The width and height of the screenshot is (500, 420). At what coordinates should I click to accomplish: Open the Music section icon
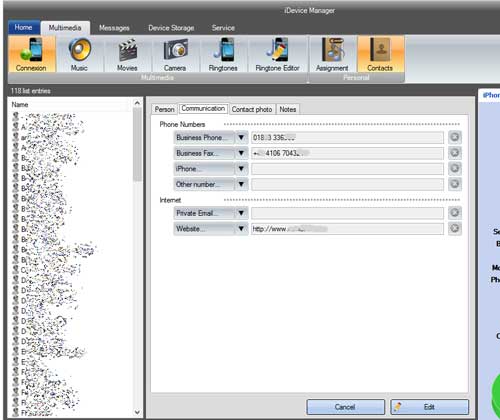79,54
